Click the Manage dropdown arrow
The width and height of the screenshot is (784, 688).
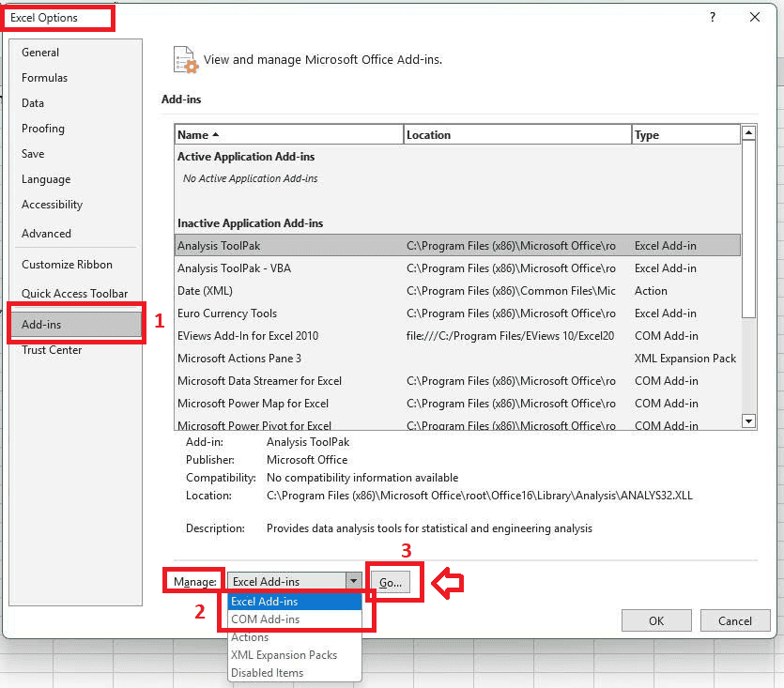353,582
